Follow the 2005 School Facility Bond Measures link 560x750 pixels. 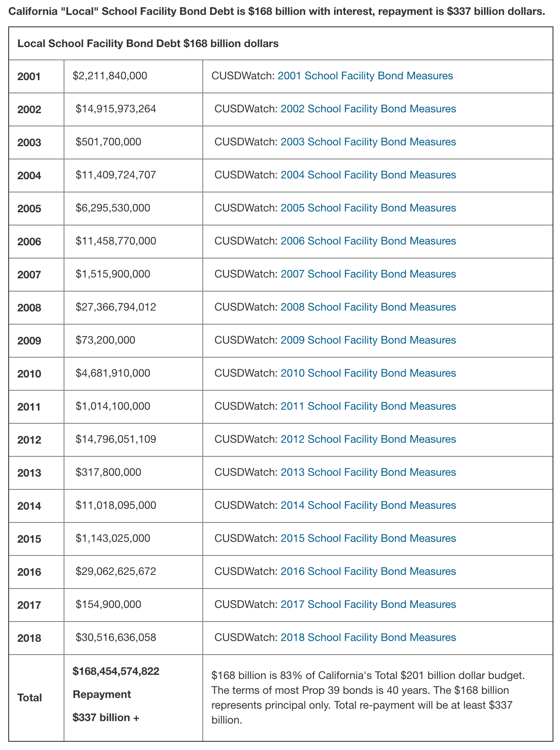(368, 208)
